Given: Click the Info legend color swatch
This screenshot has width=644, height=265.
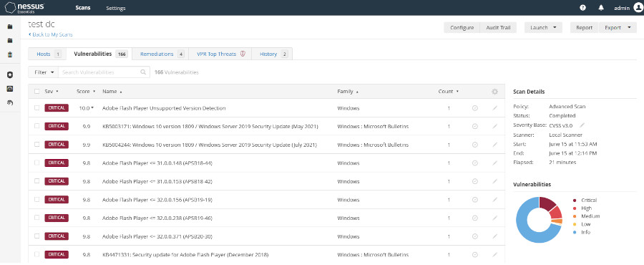Looking at the screenshot, I should (x=575, y=232).
